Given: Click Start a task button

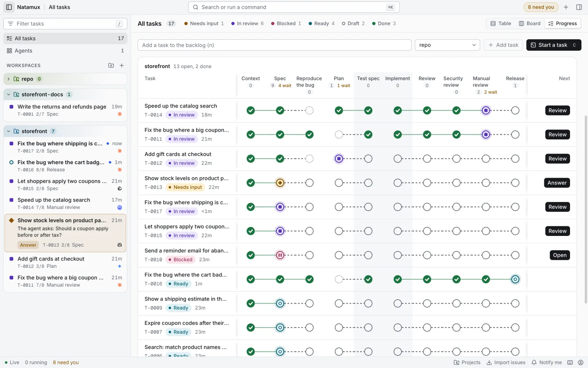Looking at the screenshot, I should [553, 45].
